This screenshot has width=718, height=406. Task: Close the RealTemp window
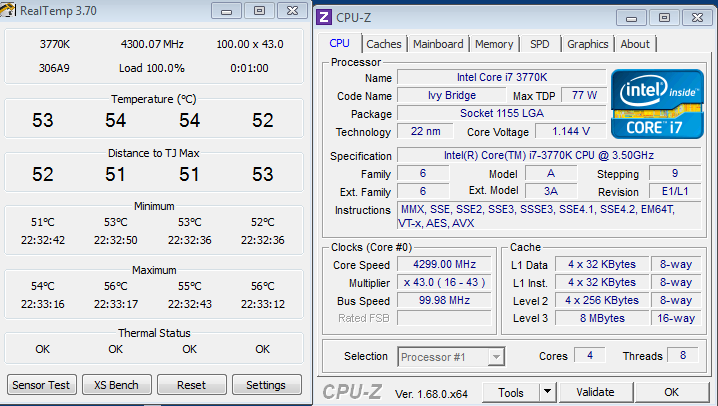click(x=292, y=11)
